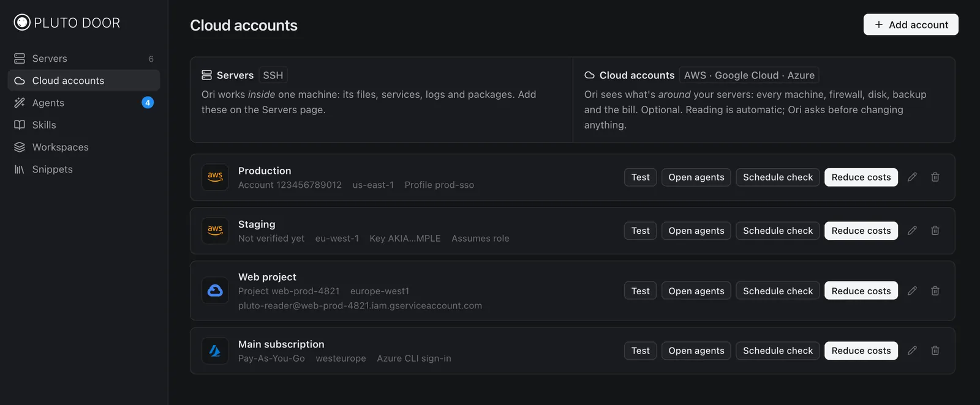Click the library icon for Snippets

point(20,169)
